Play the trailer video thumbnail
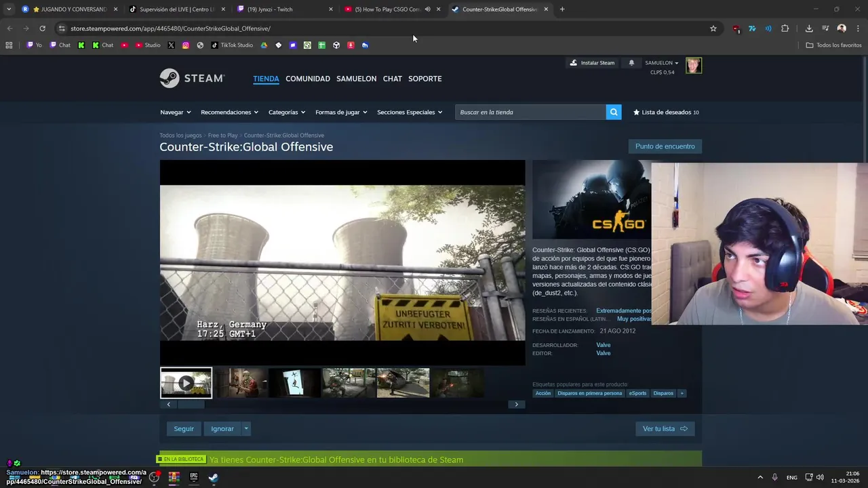Screen dimensions: 868x488 point(186,384)
